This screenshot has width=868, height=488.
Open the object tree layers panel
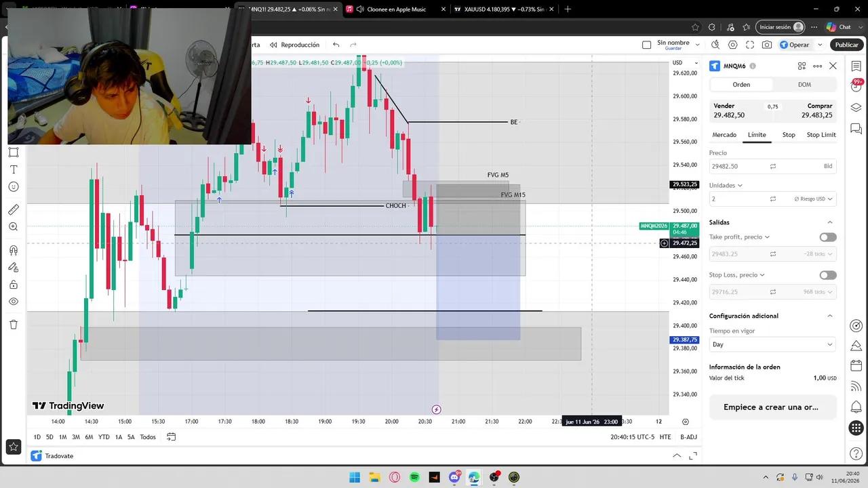[x=856, y=107]
